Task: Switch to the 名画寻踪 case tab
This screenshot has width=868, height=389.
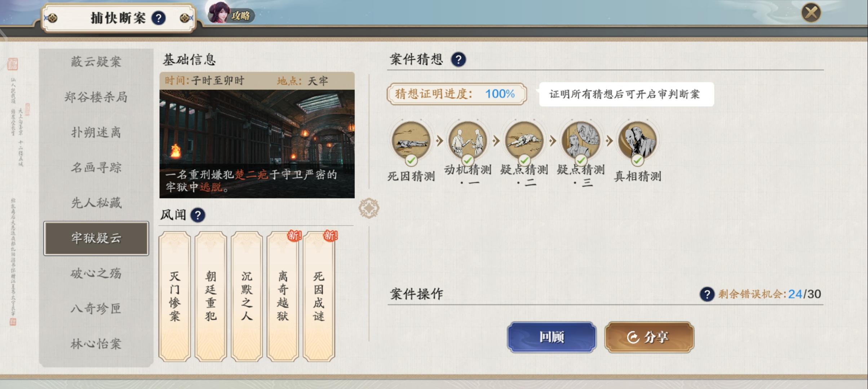Action: click(96, 167)
